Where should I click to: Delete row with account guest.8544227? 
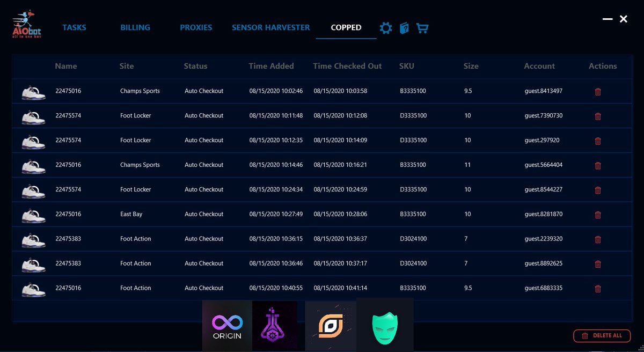[x=598, y=190]
